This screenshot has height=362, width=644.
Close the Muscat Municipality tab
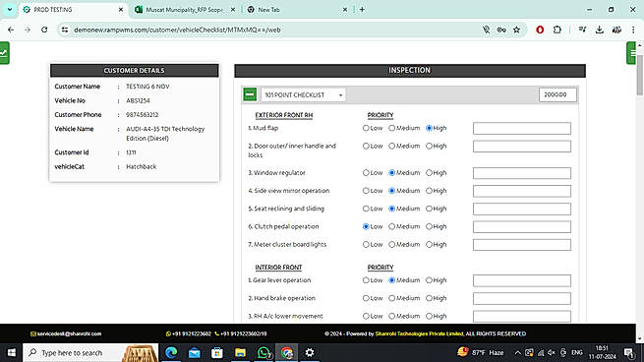(x=233, y=10)
